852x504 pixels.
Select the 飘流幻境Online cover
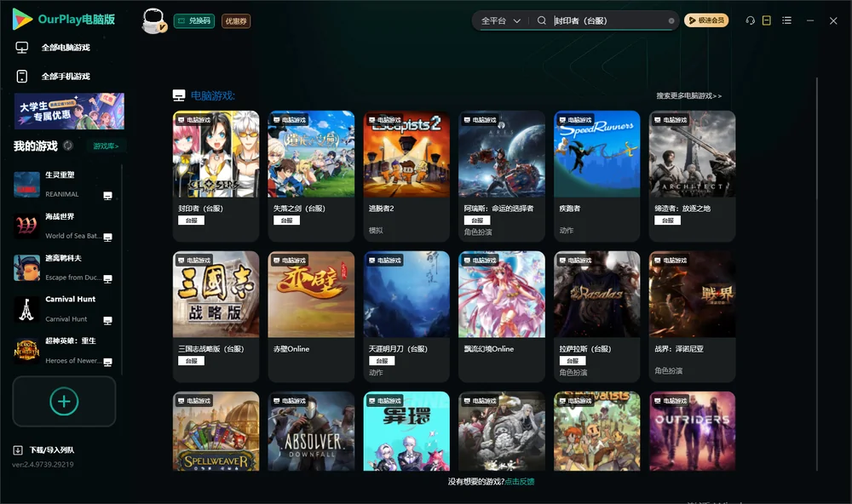[x=502, y=295]
